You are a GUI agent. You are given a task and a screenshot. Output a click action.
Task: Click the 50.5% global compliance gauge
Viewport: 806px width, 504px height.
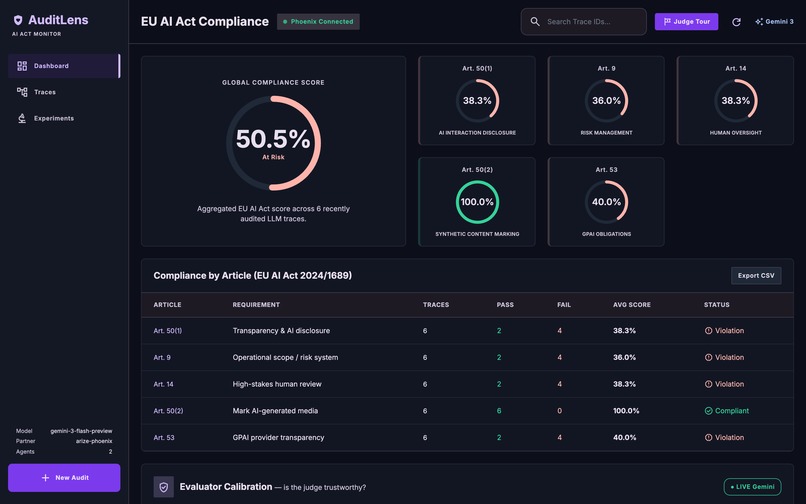click(273, 143)
